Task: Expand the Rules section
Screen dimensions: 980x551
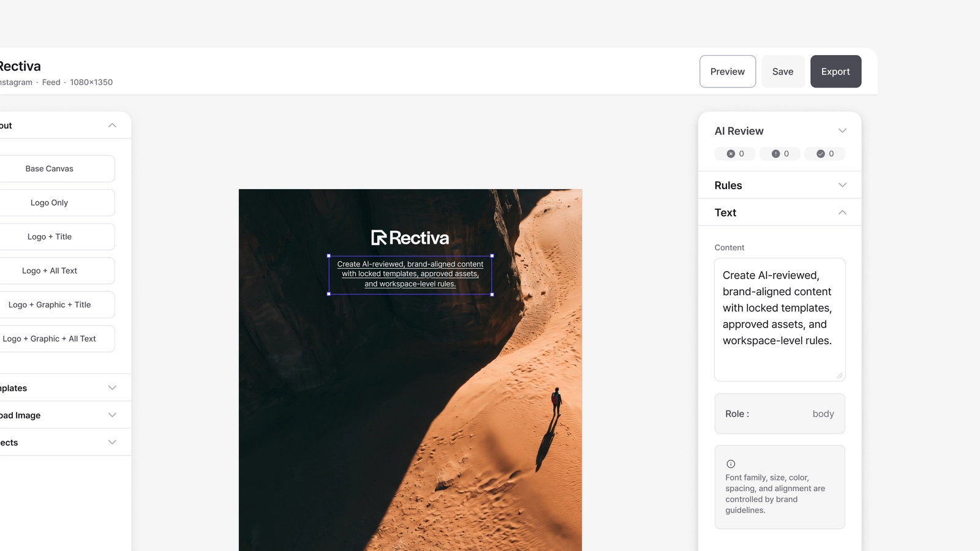Action: (842, 186)
